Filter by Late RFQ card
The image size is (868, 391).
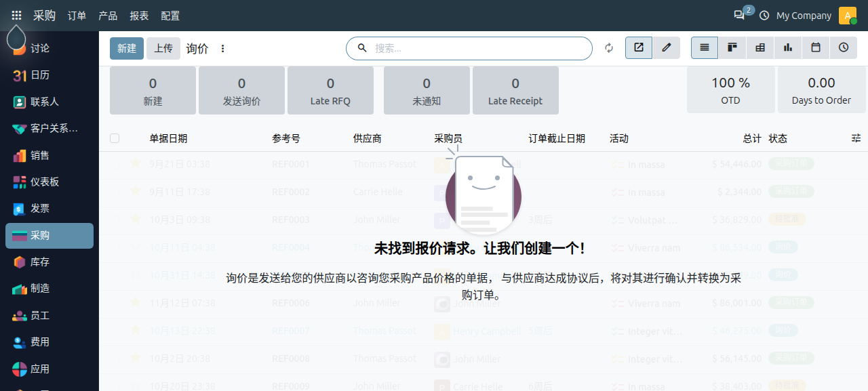(x=330, y=90)
